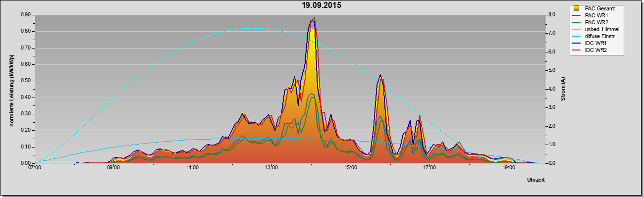Click the 0.90 left axis label
Screen dimensions: 644x198
[x=25, y=14]
